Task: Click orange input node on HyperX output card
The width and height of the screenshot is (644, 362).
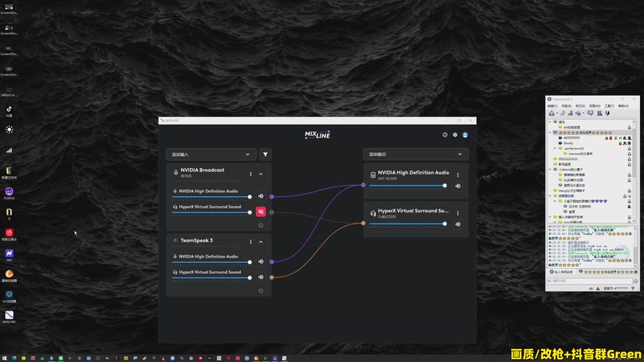Action: tap(363, 224)
